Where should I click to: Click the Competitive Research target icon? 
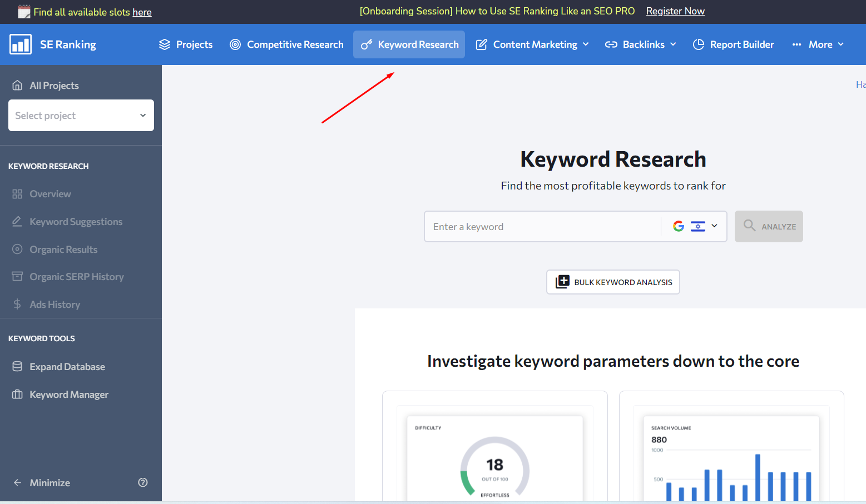(x=235, y=44)
